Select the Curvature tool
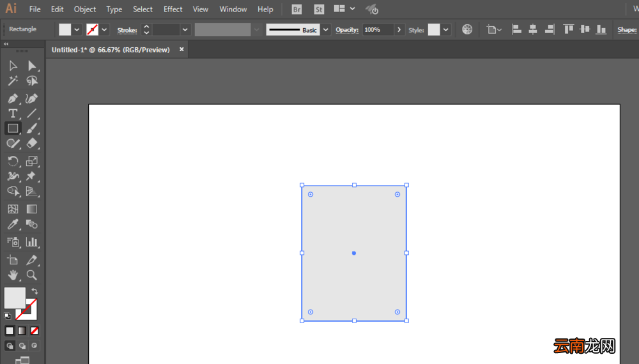 click(32, 98)
